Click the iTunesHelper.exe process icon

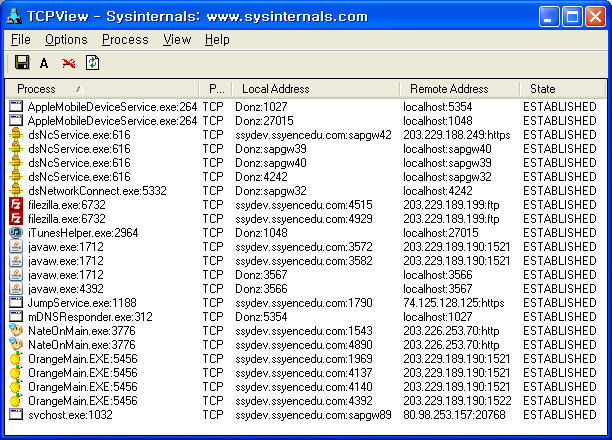pos(16,233)
